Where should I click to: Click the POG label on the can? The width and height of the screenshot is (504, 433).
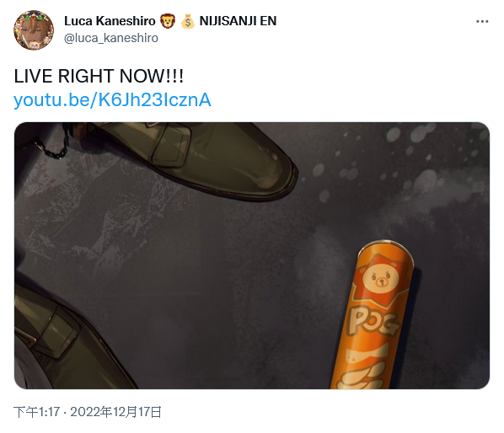[x=373, y=321]
